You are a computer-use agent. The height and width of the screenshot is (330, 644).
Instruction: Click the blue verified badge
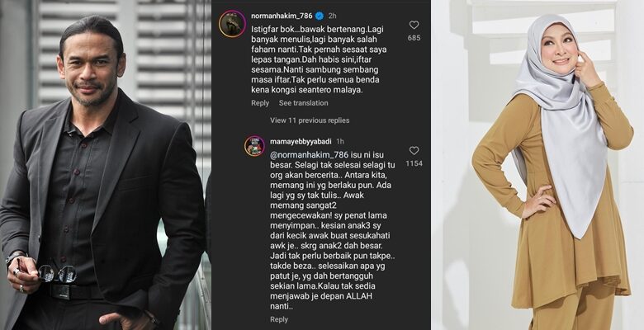pyautogui.click(x=320, y=16)
